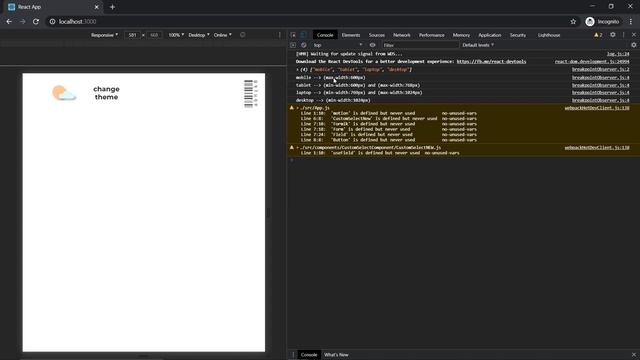Click the console prompt input line

(x=463, y=160)
